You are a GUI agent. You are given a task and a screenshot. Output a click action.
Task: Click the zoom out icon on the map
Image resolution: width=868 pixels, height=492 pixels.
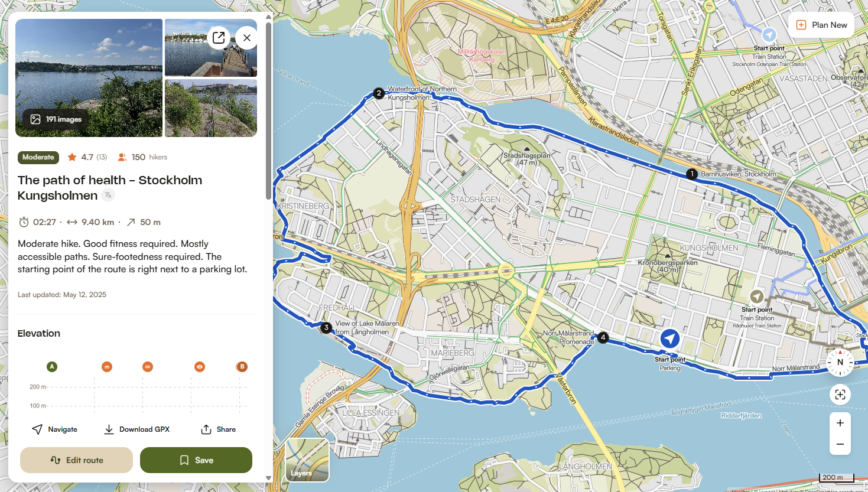840,444
